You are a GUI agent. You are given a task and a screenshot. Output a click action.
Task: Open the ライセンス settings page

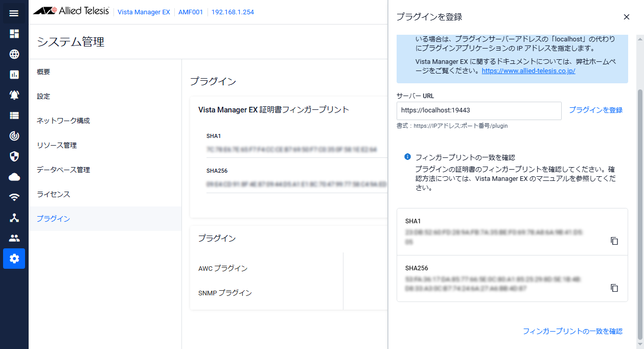click(x=53, y=194)
